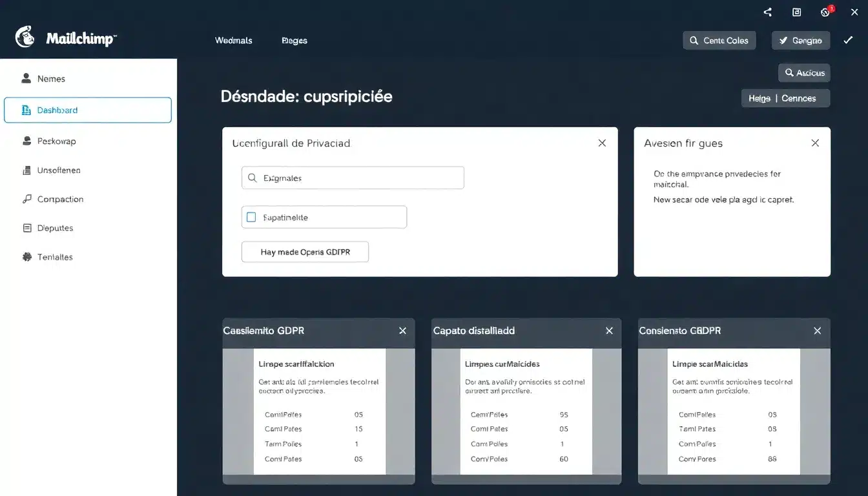
Task: Switch to the Wedmals tab
Action: (233, 40)
